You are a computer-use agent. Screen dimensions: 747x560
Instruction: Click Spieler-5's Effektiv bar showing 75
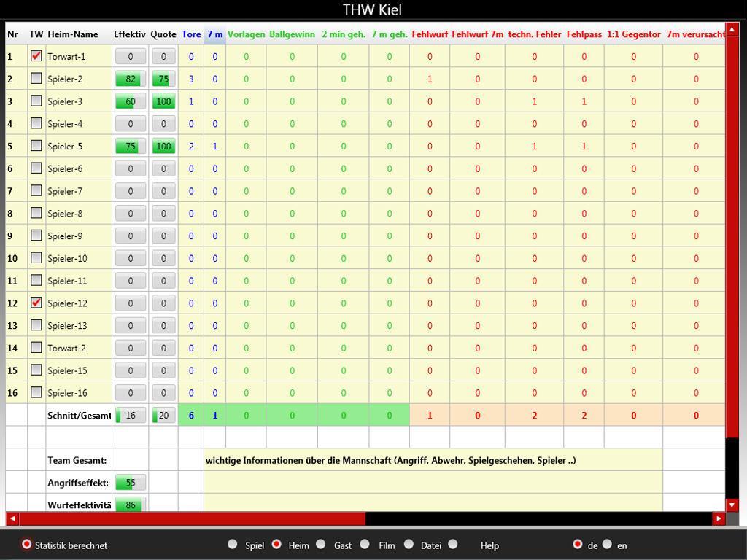(131, 146)
